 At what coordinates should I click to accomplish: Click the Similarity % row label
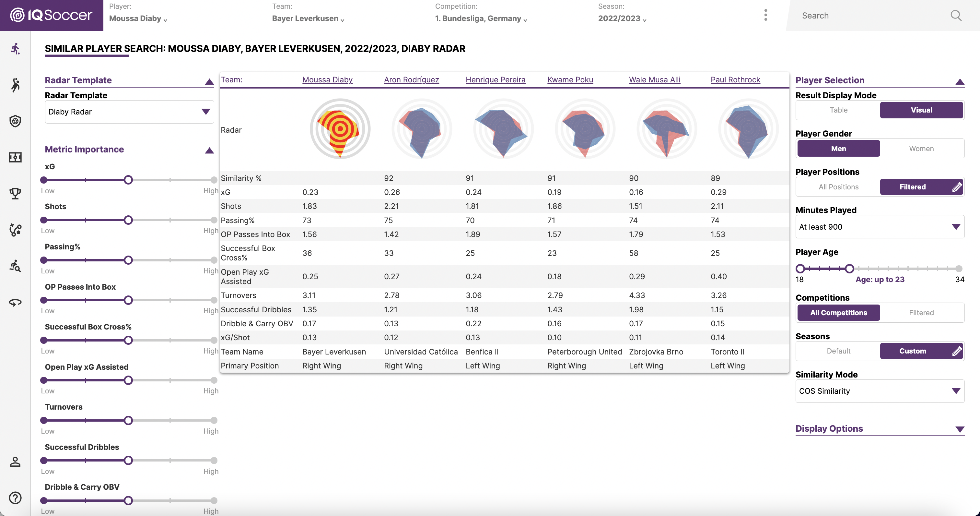[241, 178]
